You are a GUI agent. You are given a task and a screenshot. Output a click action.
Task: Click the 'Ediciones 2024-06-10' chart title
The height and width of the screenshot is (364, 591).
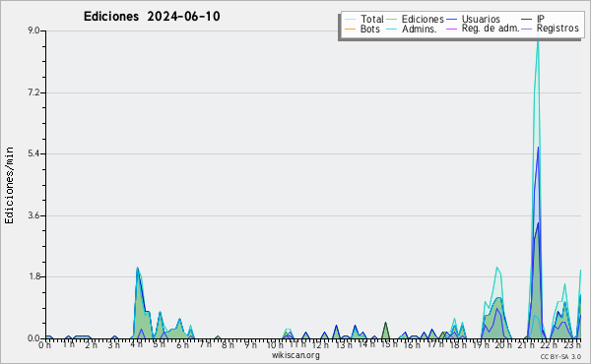pyautogui.click(x=152, y=17)
